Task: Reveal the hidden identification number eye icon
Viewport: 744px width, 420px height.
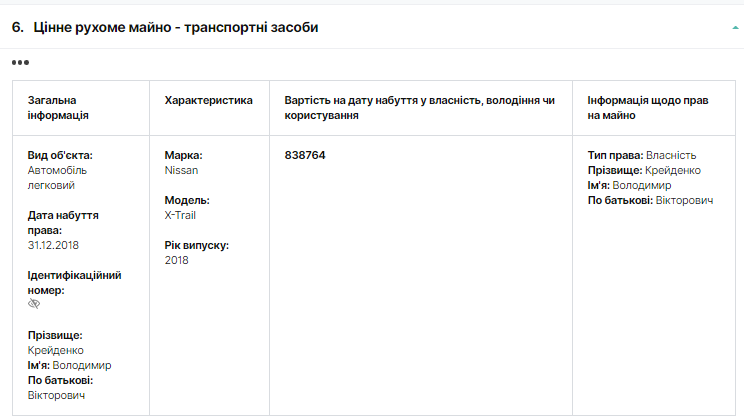Action: (34, 304)
